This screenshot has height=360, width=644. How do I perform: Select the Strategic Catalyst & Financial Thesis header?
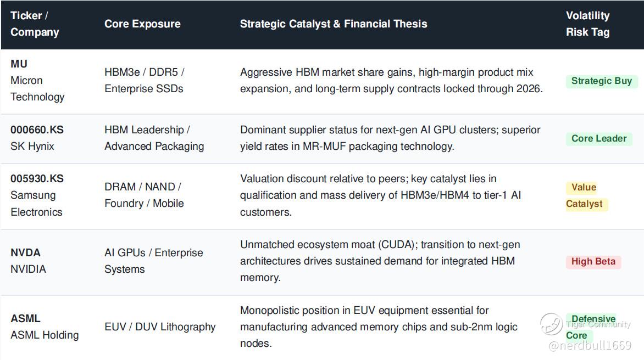coord(334,24)
